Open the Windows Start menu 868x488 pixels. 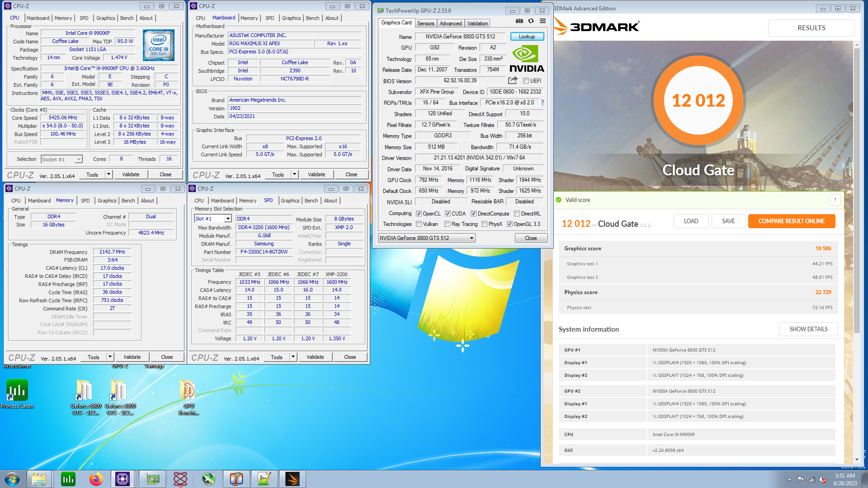(12, 479)
